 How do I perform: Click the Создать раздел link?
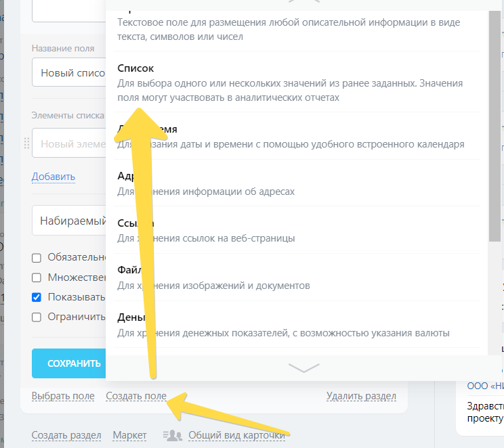66,435
